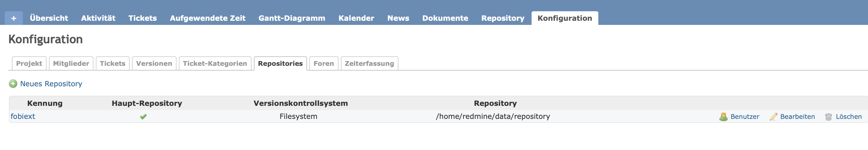Click the green plus icon for Neues Repository
This screenshot has width=868, height=150.
pos(13,84)
